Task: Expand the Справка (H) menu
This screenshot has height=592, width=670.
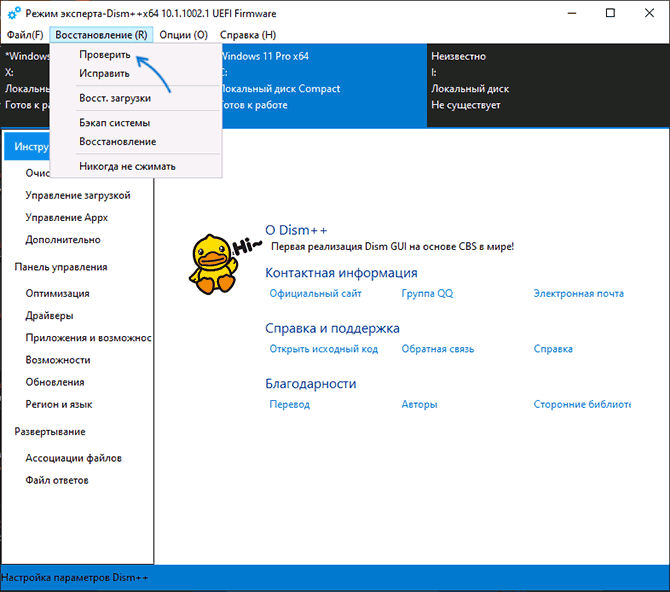Action: pyautogui.click(x=247, y=35)
